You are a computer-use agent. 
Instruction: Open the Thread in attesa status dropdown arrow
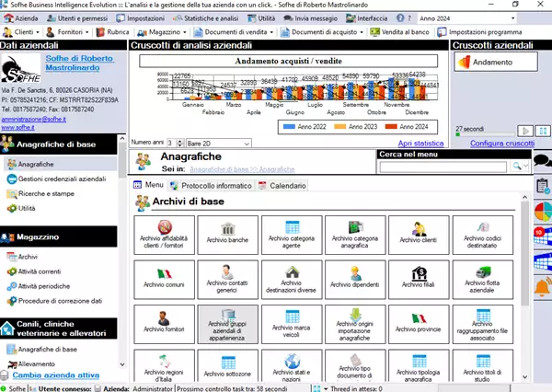point(326,389)
